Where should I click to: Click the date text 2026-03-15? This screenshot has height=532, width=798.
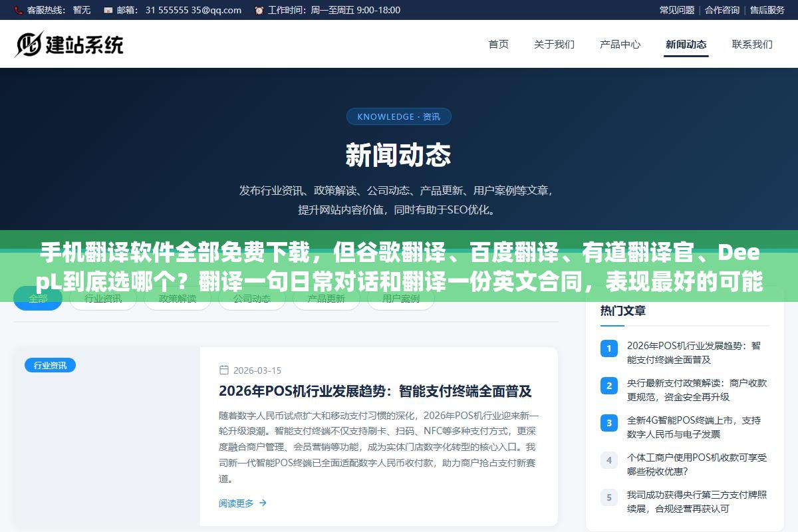point(257,370)
